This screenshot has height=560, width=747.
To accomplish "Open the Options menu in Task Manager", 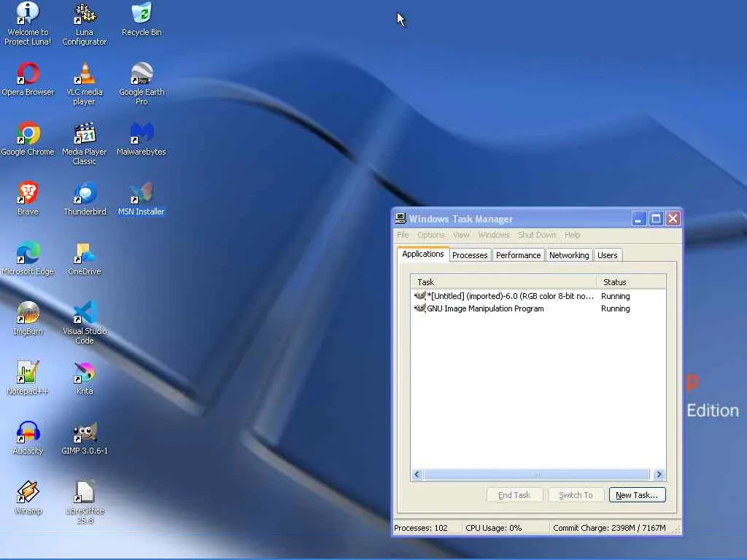I will [430, 235].
